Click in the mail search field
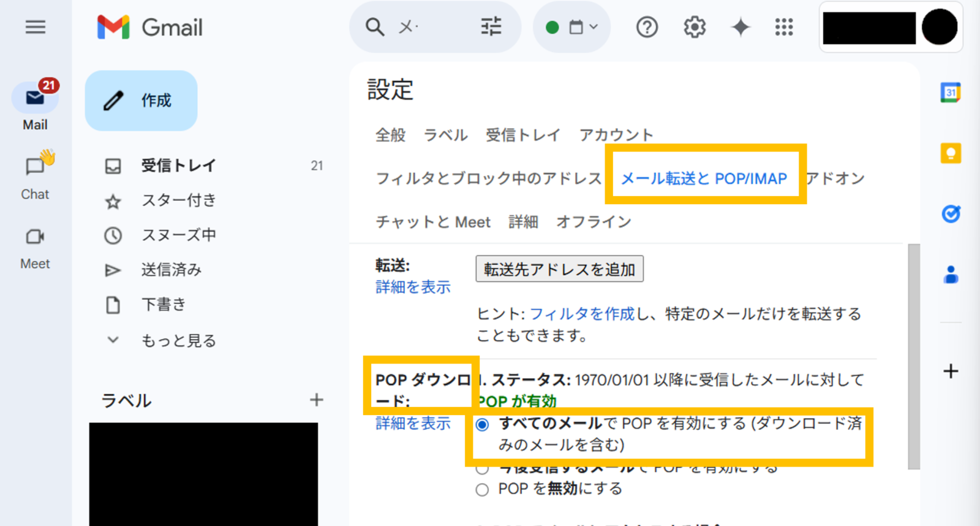The image size is (980, 526). (435, 27)
